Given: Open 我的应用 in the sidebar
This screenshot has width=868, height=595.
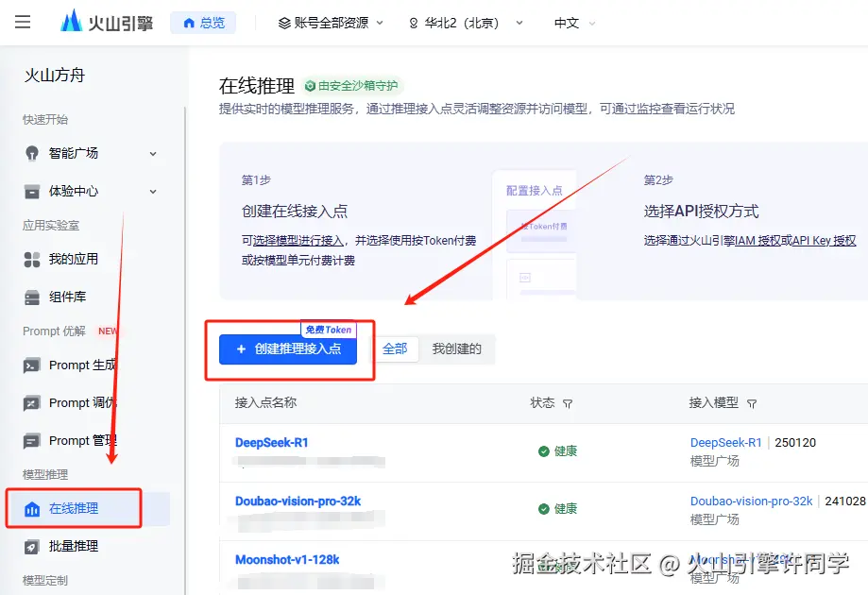Looking at the screenshot, I should [73, 259].
